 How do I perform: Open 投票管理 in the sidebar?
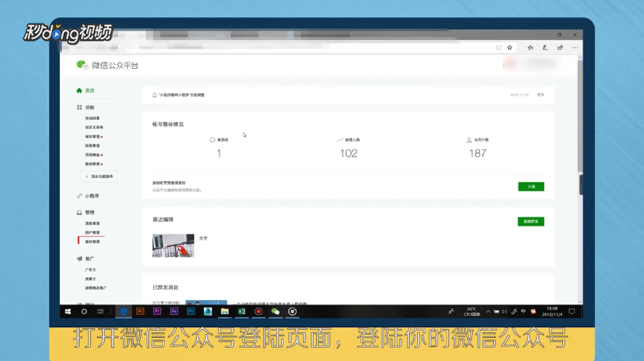[92, 145]
